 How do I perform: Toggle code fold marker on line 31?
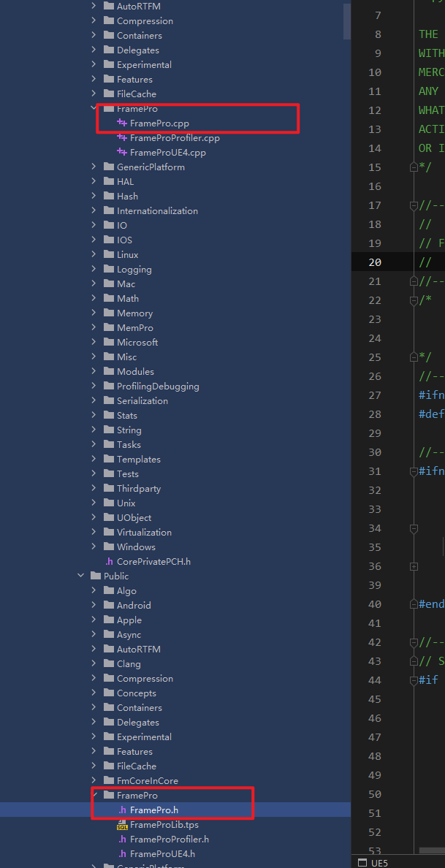(x=414, y=471)
